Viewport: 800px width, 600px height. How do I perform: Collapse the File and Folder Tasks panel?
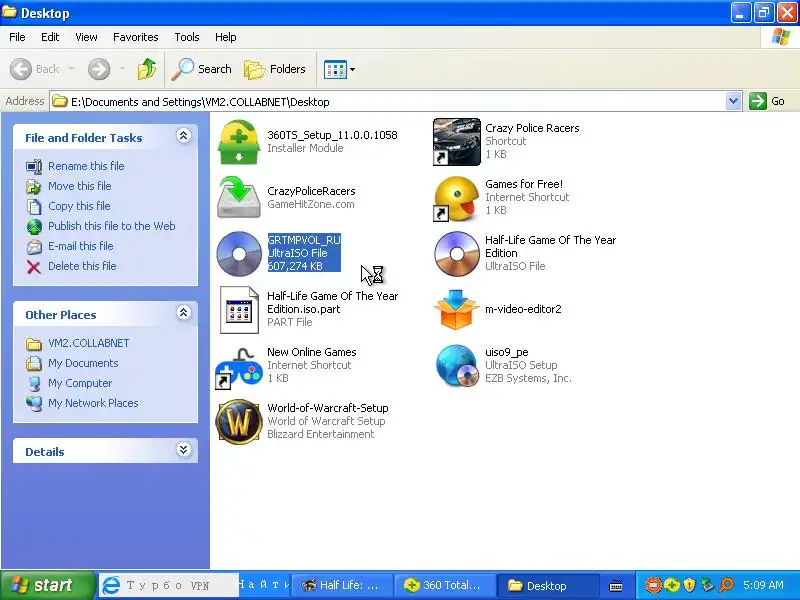[x=184, y=136]
